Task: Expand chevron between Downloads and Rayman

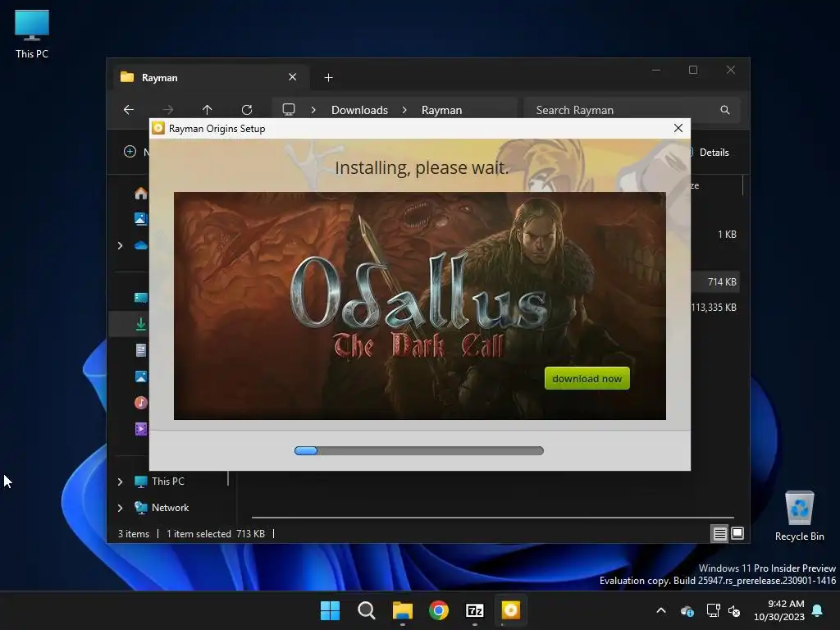Action: tap(404, 110)
